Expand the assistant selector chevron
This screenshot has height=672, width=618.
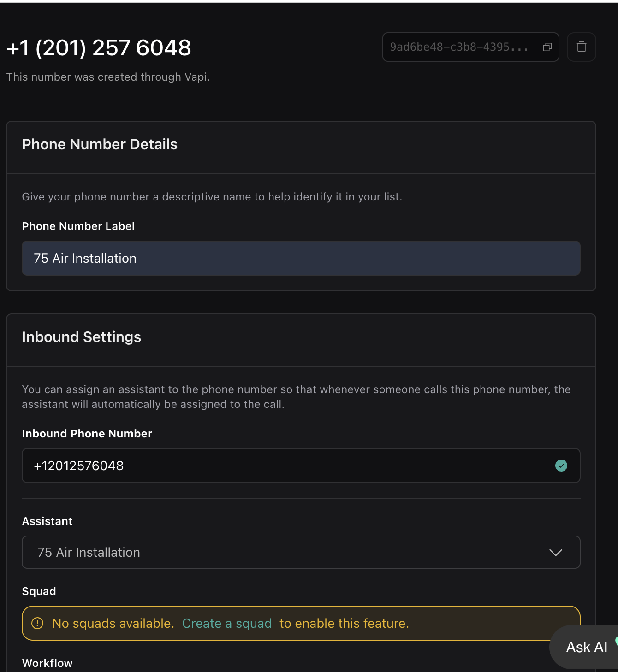coord(556,553)
